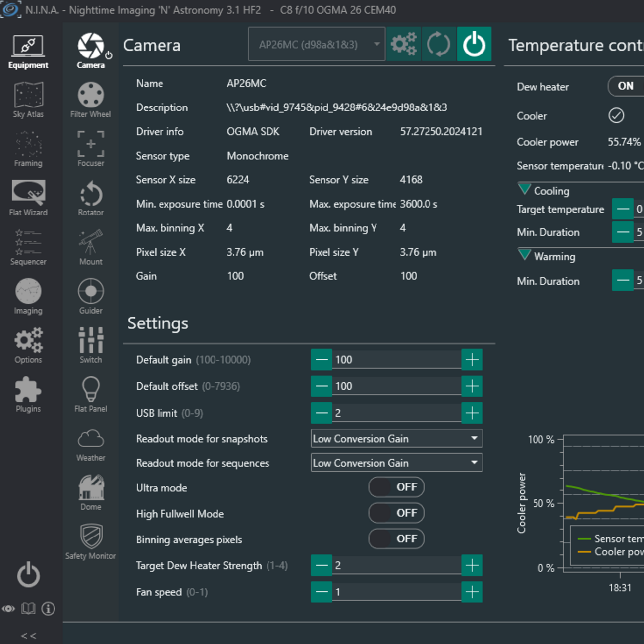Toggle the Ultra mode switch
The height and width of the screenshot is (644, 644).
coord(396,487)
